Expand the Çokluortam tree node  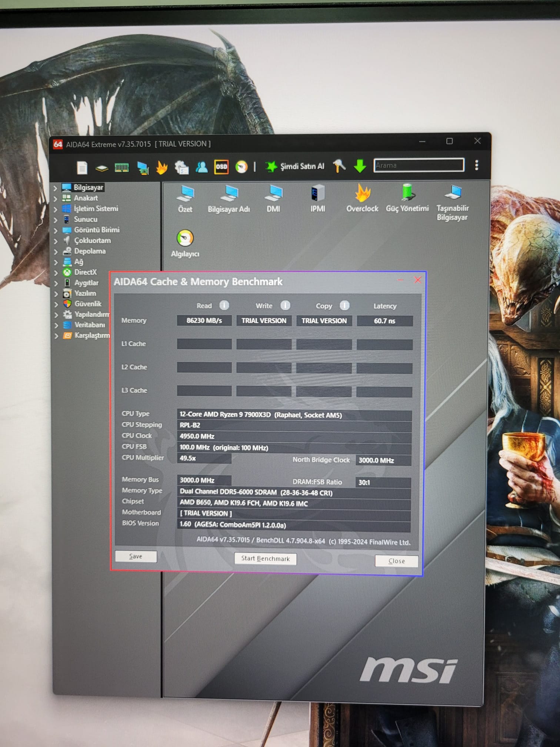click(56, 241)
